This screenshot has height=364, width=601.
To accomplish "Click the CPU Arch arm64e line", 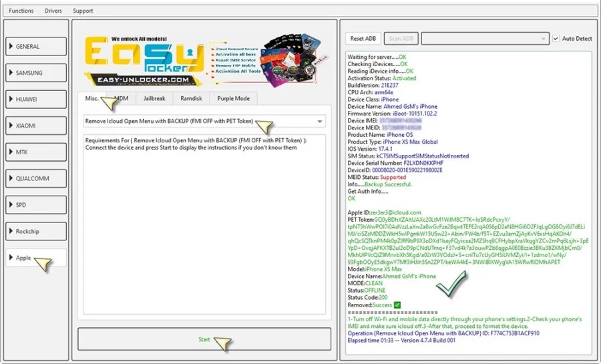I will tap(370, 92).
